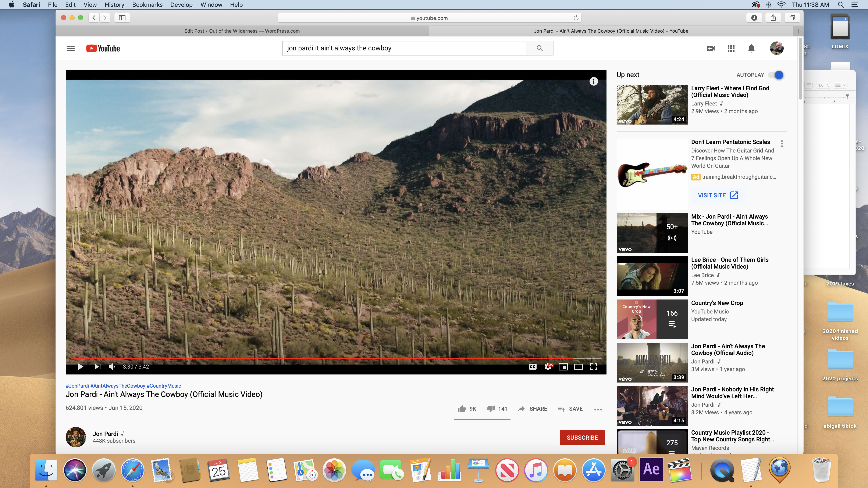This screenshot has height=488, width=868.
Task: Open three-dot menu on pentatonic ad
Action: tap(782, 143)
